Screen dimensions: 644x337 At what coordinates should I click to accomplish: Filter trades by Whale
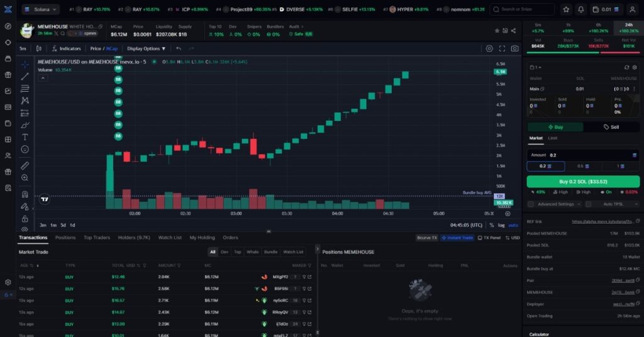253,252
